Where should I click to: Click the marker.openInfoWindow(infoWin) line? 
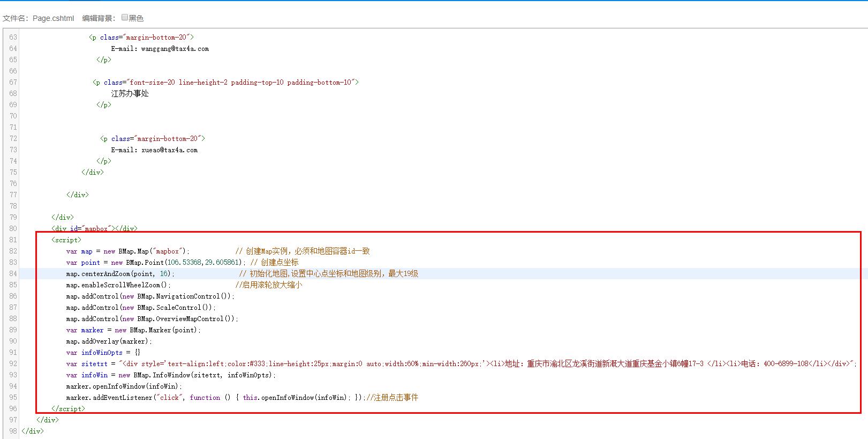point(124,386)
